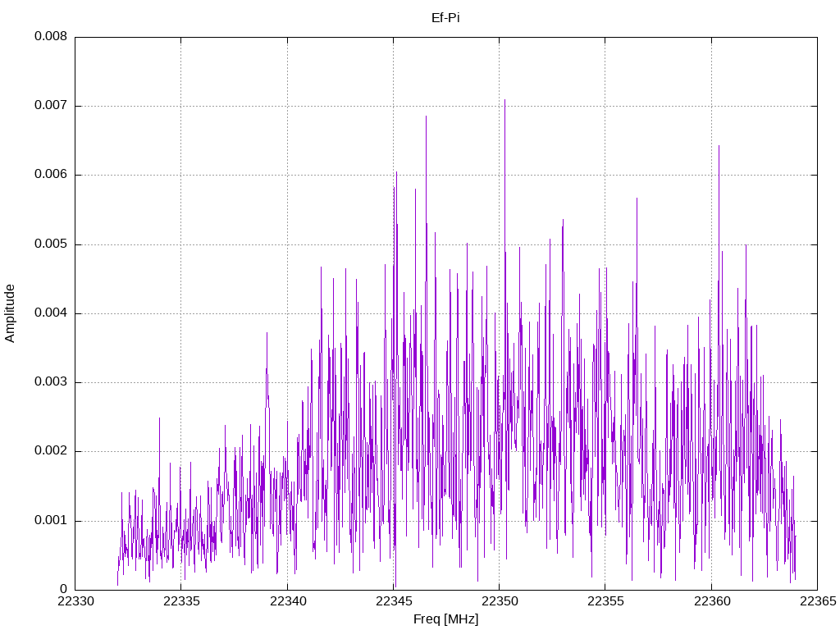Click the y-axis value 0.005
Viewport: 840px width, 630px height.
51,244
